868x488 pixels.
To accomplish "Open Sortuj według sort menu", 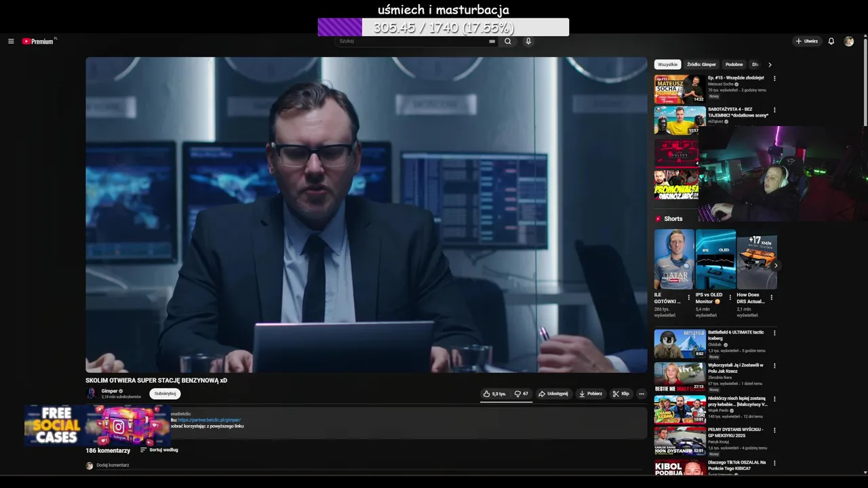I will click(159, 450).
